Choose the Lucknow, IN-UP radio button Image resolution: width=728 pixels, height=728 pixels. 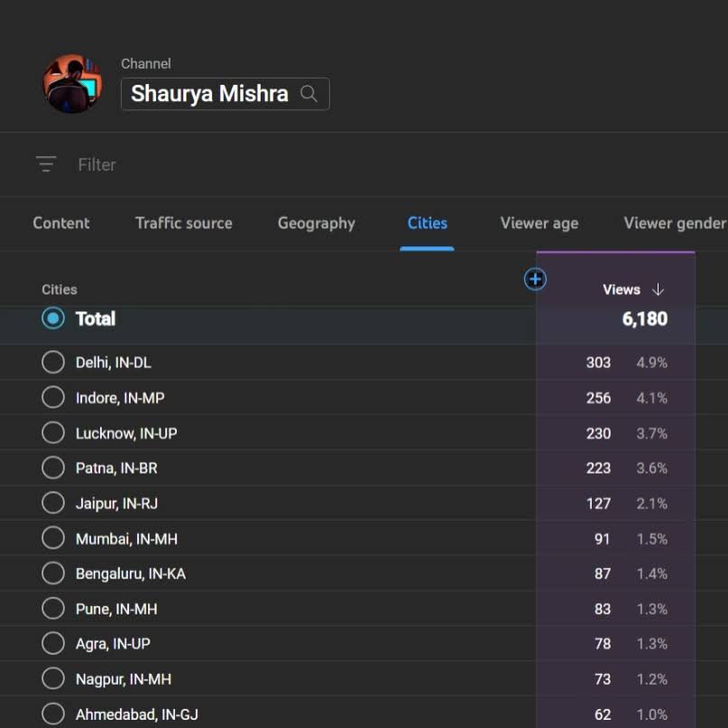(53, 433)
